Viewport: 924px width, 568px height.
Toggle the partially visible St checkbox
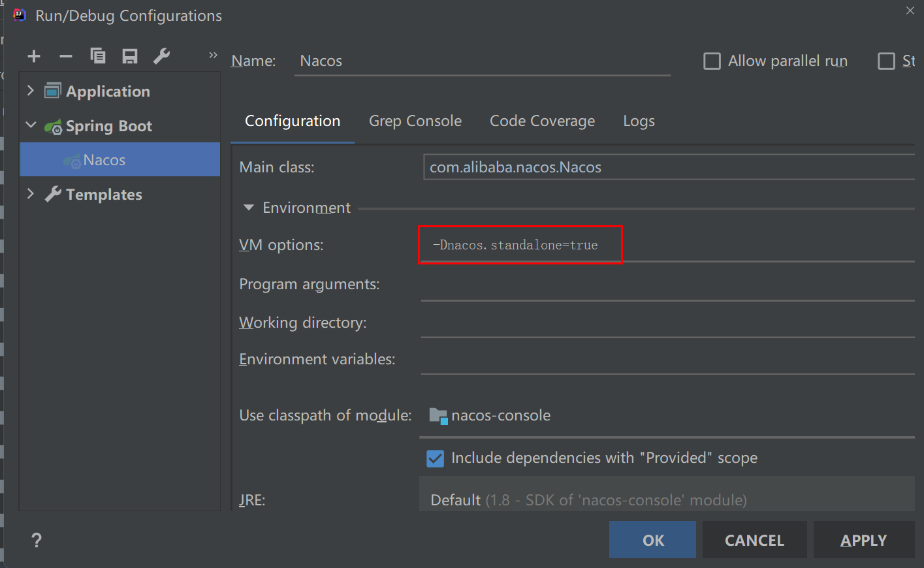pos(886,61)
